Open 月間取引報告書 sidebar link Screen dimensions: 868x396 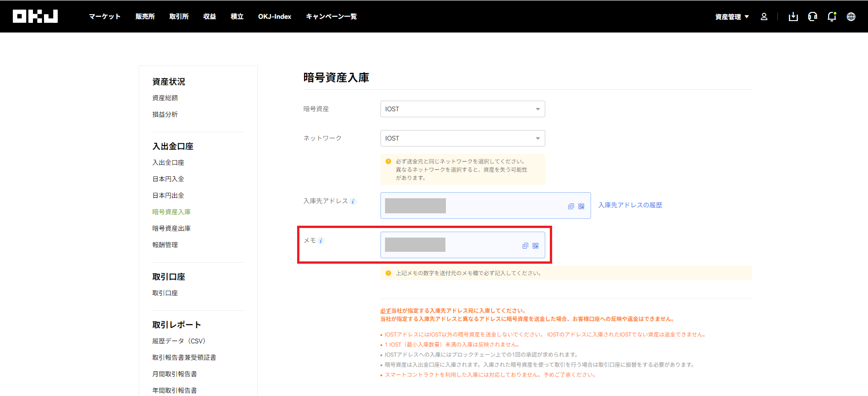pyautogui.click(x=175, y=374)
